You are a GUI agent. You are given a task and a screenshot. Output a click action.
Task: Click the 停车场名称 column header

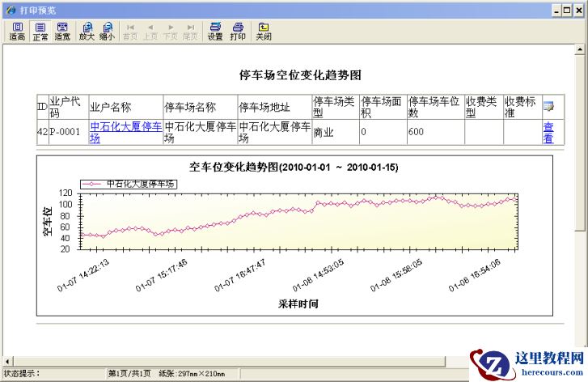pos(201,107)
